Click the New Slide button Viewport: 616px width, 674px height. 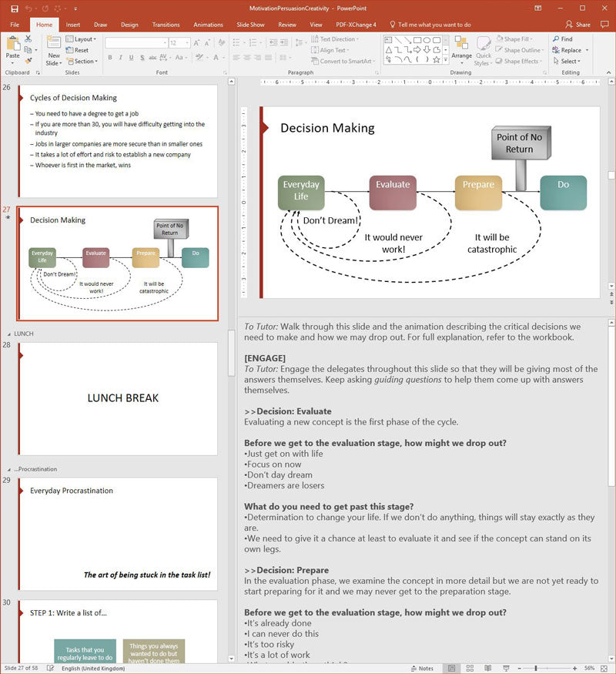click(54, 51)
